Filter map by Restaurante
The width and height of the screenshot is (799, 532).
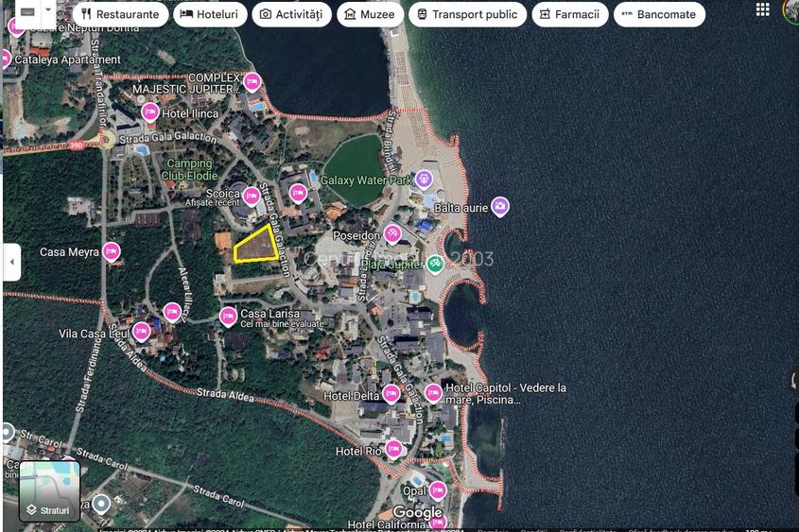pos(120,14)
